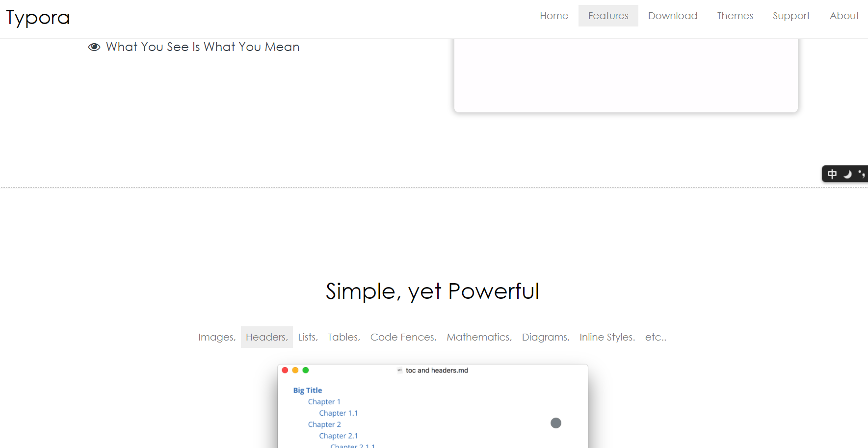Image resolution: width=868 pixels, height=448 pixels.
Task: Switch to the Tables tab
Action: click(344, 337)
